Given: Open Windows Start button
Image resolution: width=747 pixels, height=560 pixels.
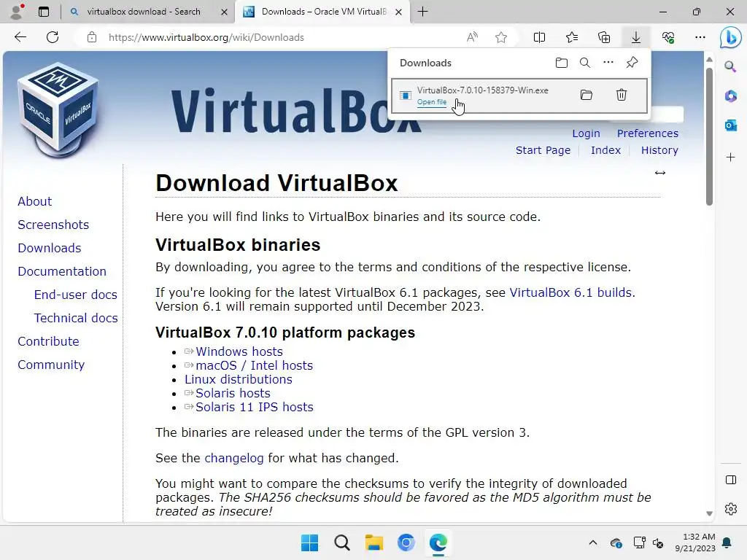Looking at the screenshot, I should click(x=309, y=542).
